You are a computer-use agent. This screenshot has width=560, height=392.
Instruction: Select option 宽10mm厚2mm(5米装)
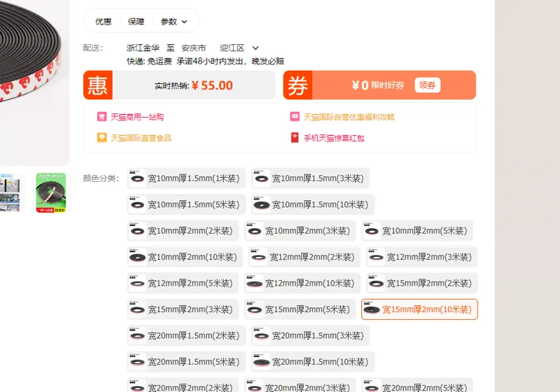[x=417, y=230]
